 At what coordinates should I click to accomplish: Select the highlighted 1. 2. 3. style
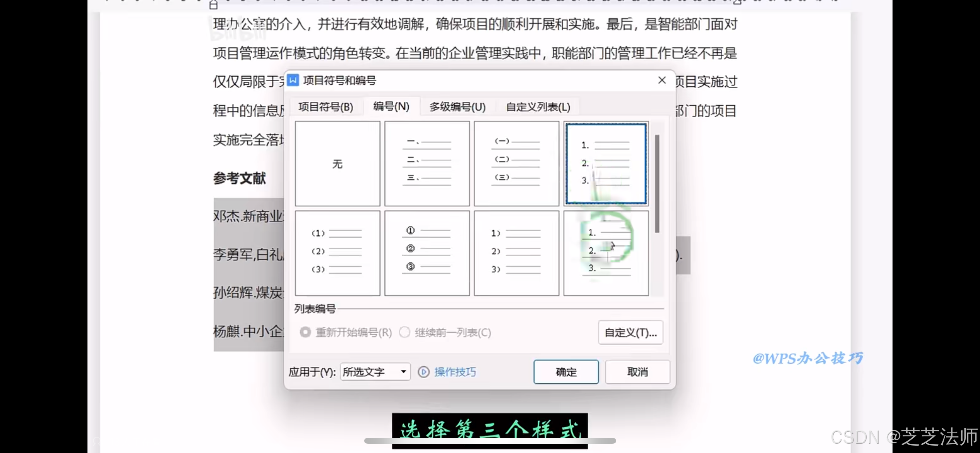point(606,163)
